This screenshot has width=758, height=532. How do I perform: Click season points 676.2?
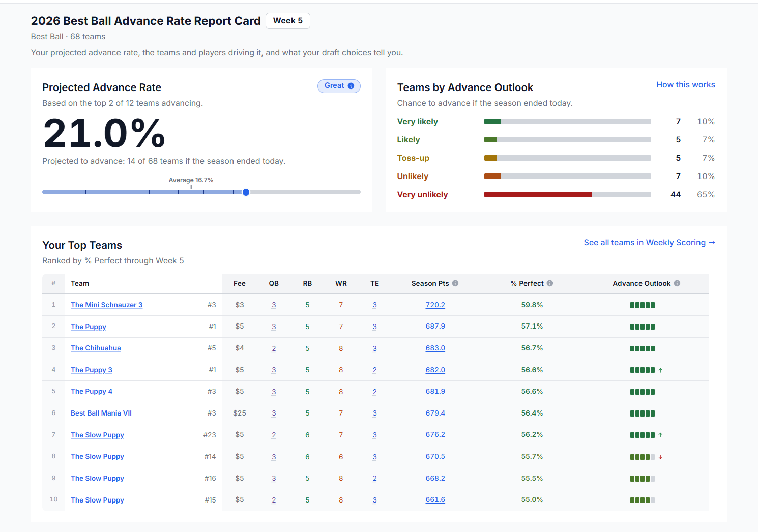pyautogui.click(x=435, y=434)
